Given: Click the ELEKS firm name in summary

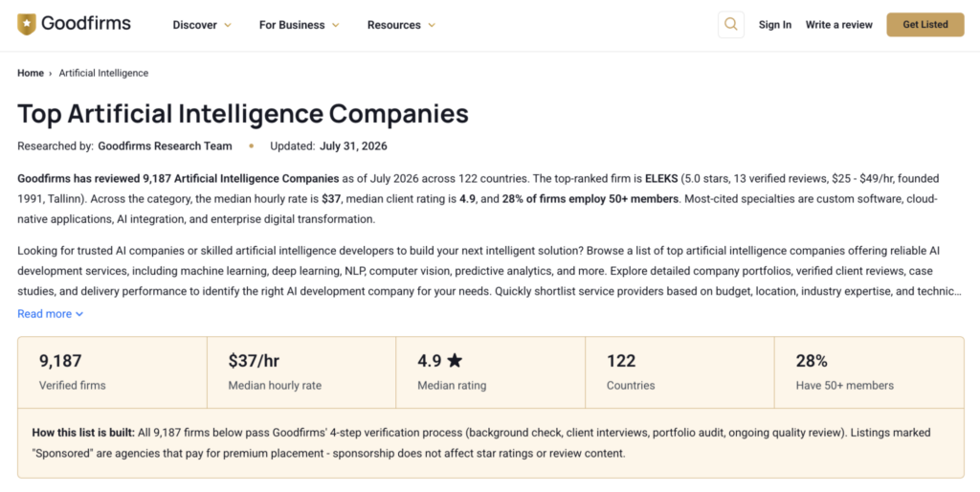Looking at the screenshot, I should click(661, 179).
